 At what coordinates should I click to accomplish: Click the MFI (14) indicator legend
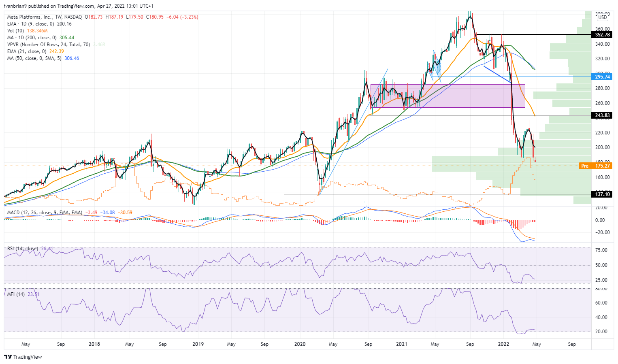click(16, 294)
